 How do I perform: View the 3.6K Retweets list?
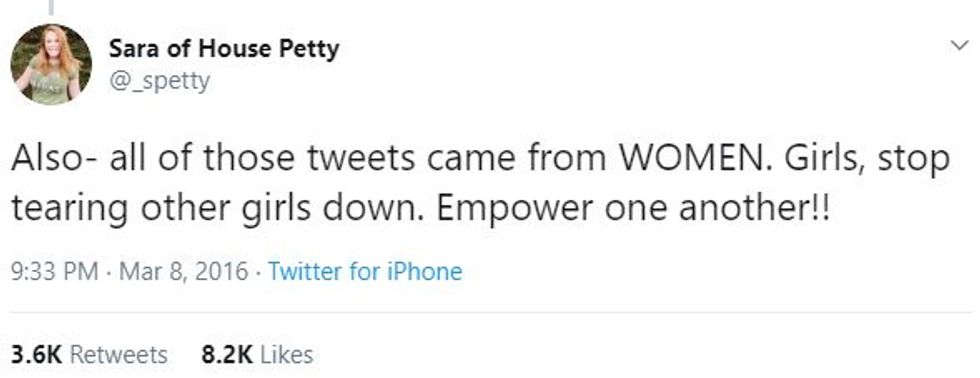click(x=89, y=355)
